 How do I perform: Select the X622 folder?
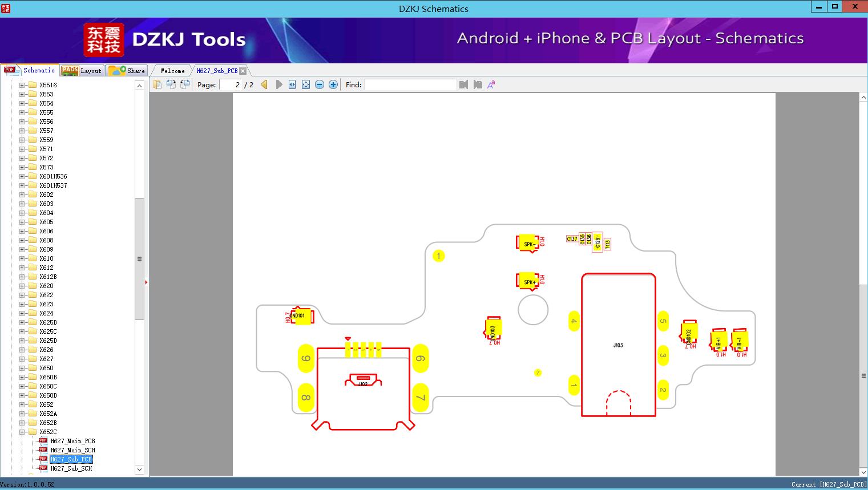tap(46, 295)
